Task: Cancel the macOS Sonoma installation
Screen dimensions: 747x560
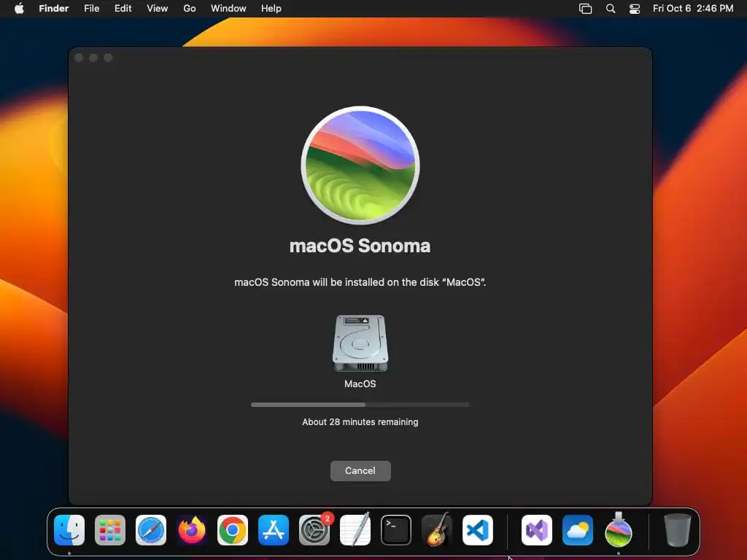Action: click(360, 470)
